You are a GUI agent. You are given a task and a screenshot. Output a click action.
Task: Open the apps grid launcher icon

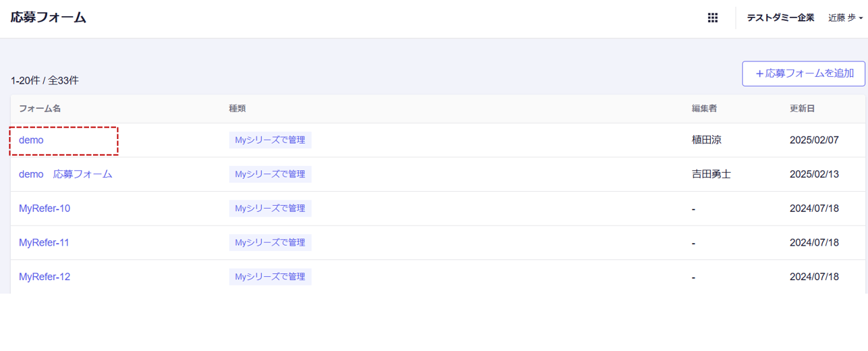(712, 18)
